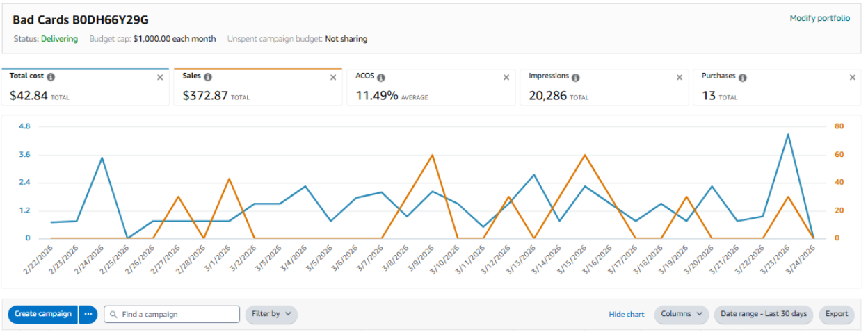Expand the Filter by dropdown

tap(271, 314)
